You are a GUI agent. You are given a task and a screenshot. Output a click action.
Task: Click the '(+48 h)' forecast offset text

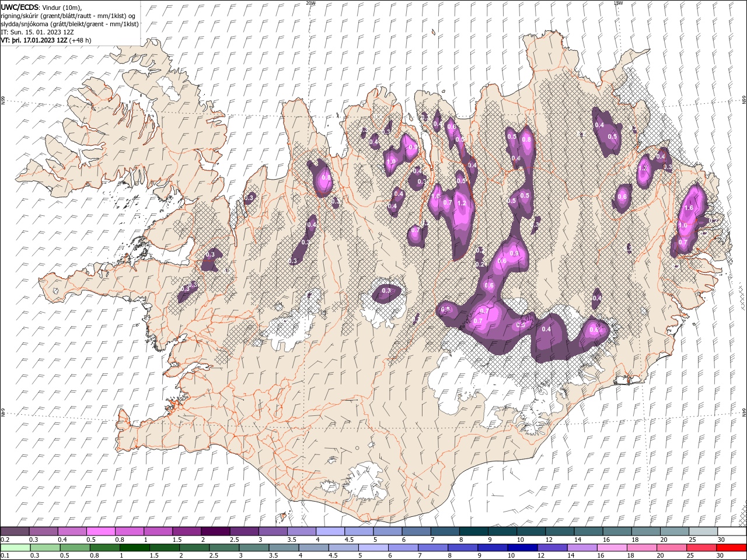click(81, 40)
